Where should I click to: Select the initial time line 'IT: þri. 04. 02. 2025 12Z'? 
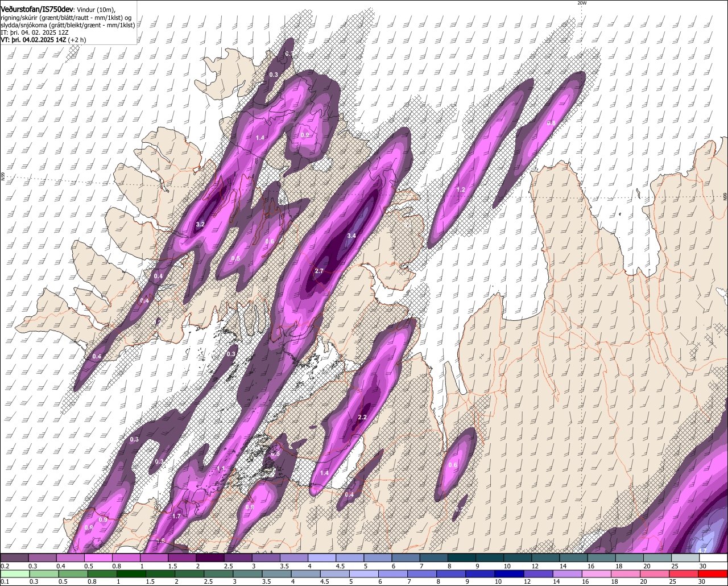35,32
